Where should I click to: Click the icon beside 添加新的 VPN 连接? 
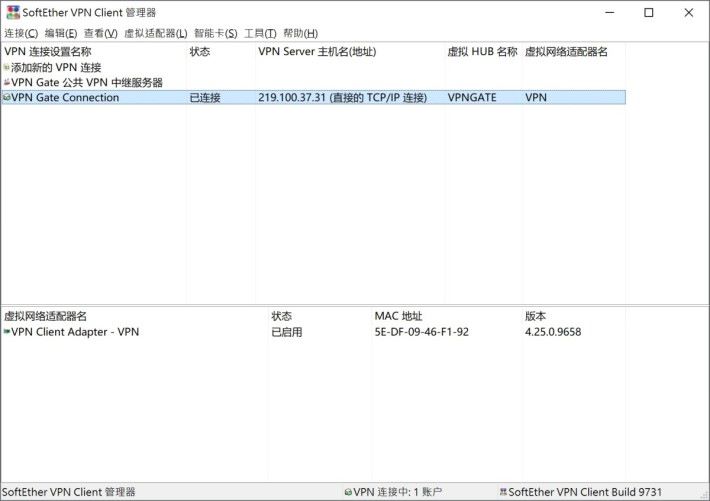point(6,67)
